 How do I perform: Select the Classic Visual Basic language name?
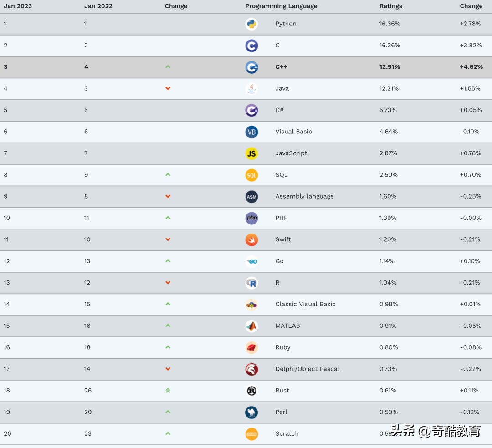click(x=305, y=304)
